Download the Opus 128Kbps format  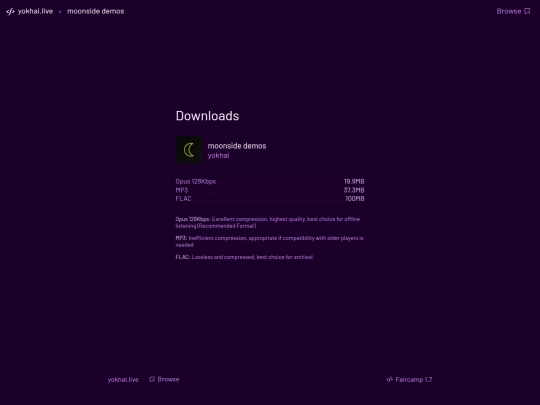tap(196, 181)
